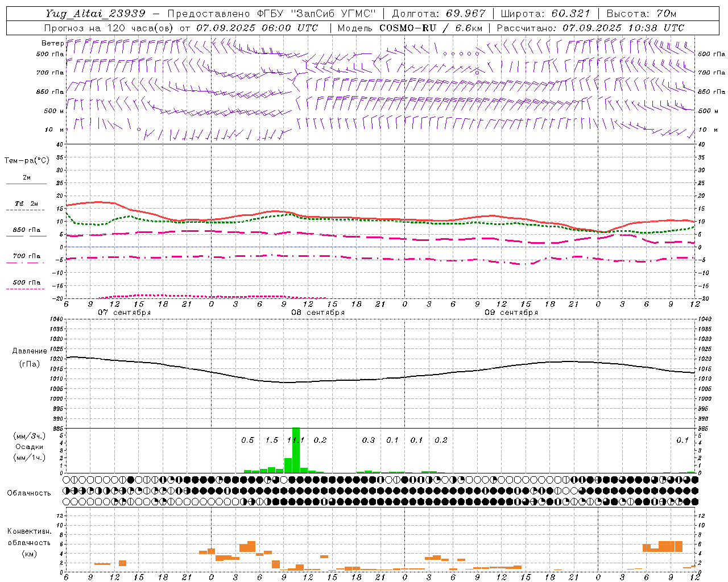Click the Конвективн. convective cloud label

tap(29, 531)
